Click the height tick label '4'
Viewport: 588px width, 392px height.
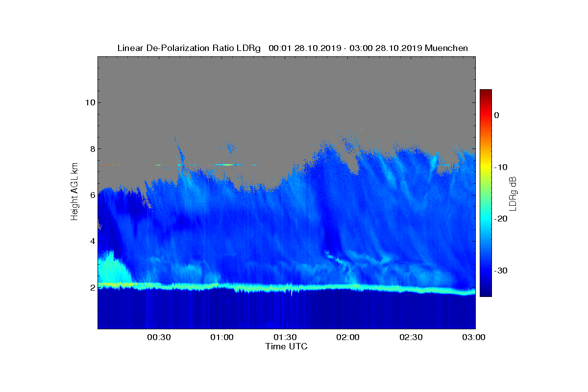click(x=92, y=241)
